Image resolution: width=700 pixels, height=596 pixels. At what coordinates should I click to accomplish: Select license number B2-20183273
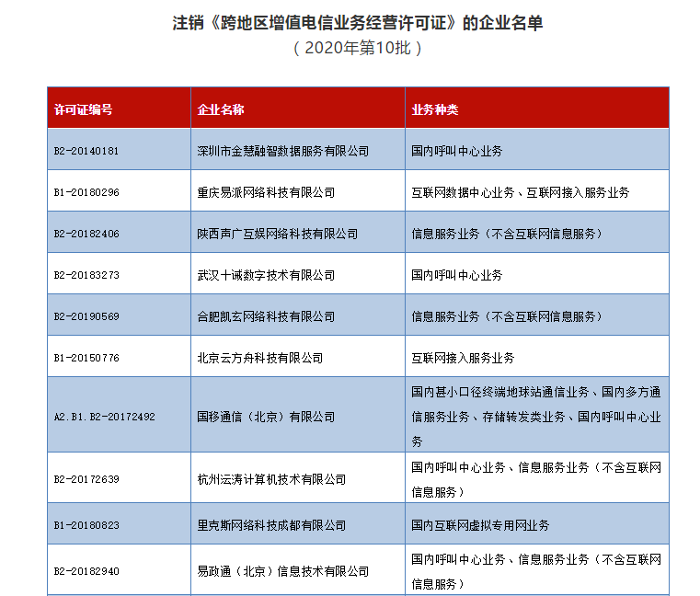point(86,275)
